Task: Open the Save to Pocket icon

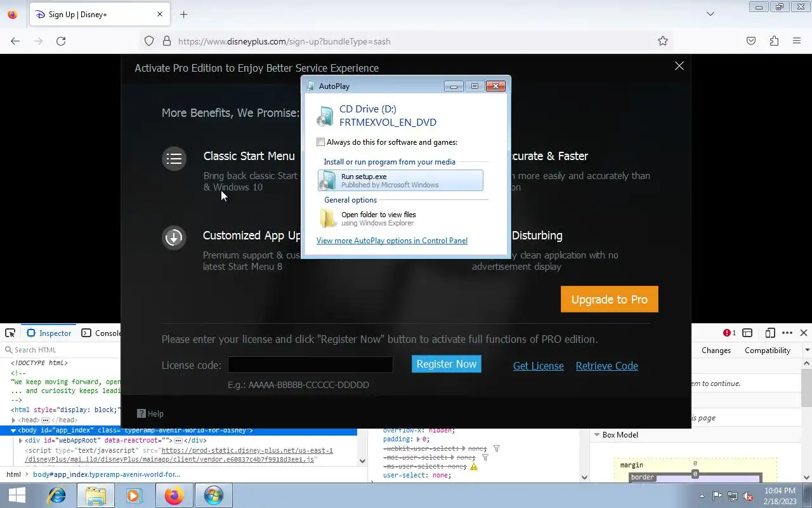Action: (751, 41)
